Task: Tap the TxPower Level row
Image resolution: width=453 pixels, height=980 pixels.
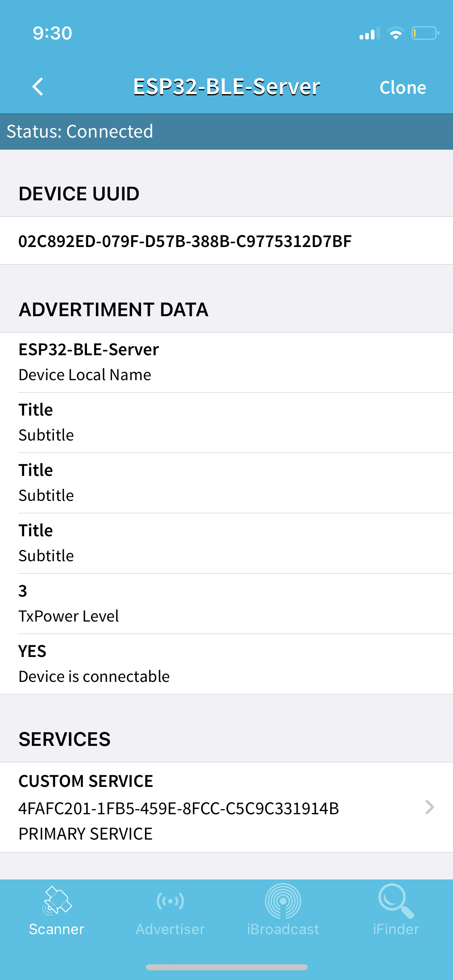Action: coord(226,603)
